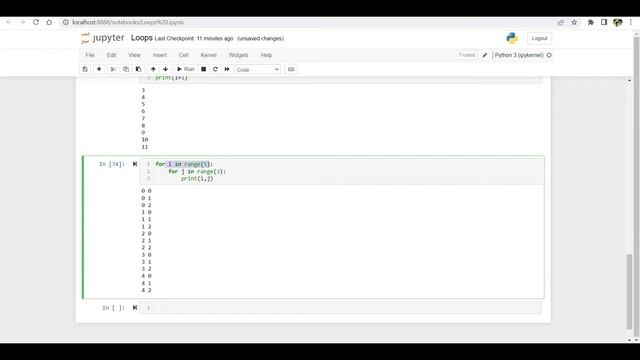Move selected cell down arrow
This screenshot has height=360, width=640.
165,69
